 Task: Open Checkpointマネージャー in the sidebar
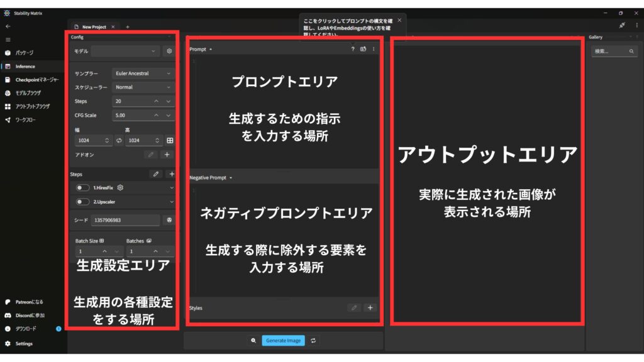[36, 80]
